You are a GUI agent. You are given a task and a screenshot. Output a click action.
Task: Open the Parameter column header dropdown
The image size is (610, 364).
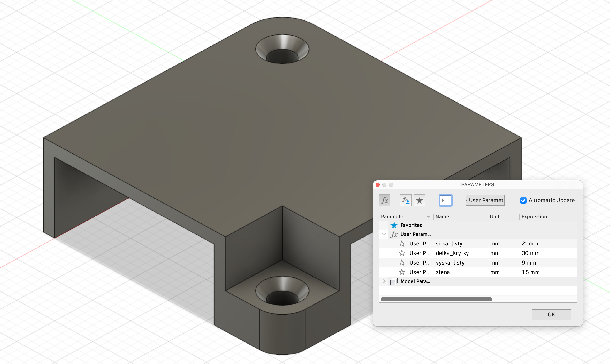(x=429, y=217)
